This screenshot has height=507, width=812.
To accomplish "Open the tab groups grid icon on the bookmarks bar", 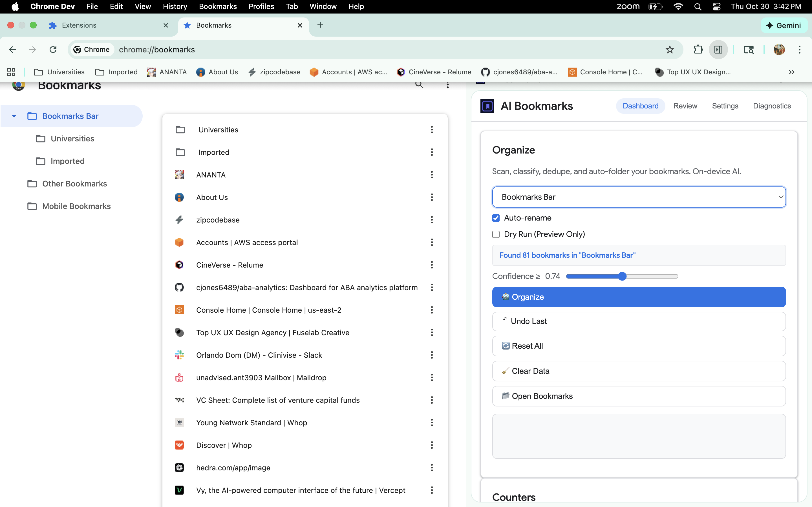I will click(11, 72).
